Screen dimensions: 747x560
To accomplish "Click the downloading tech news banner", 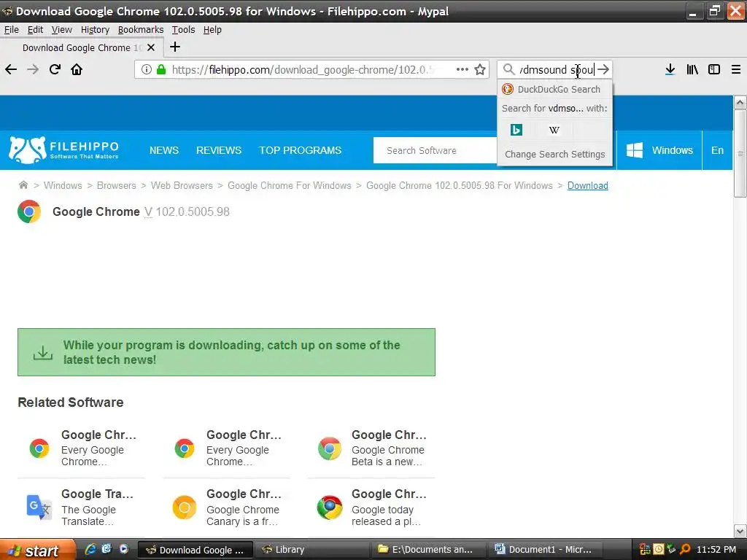I will [x=226, y=352].
